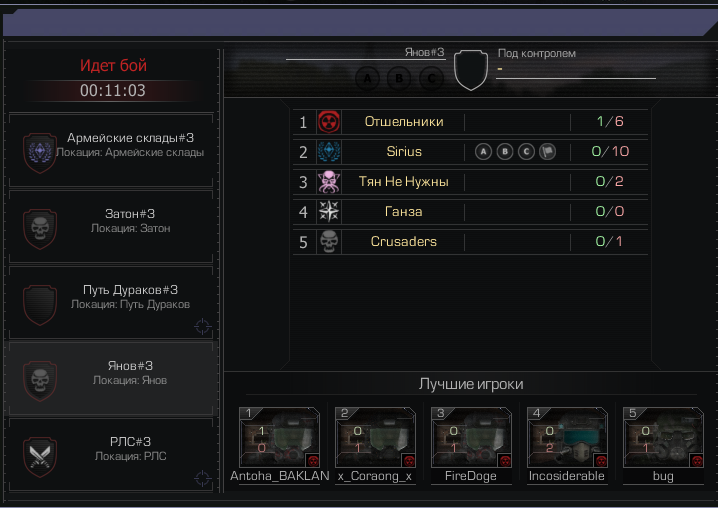
Task: Select the Армейские склады#3 battle entry
Action: click(x=111, y=150)
